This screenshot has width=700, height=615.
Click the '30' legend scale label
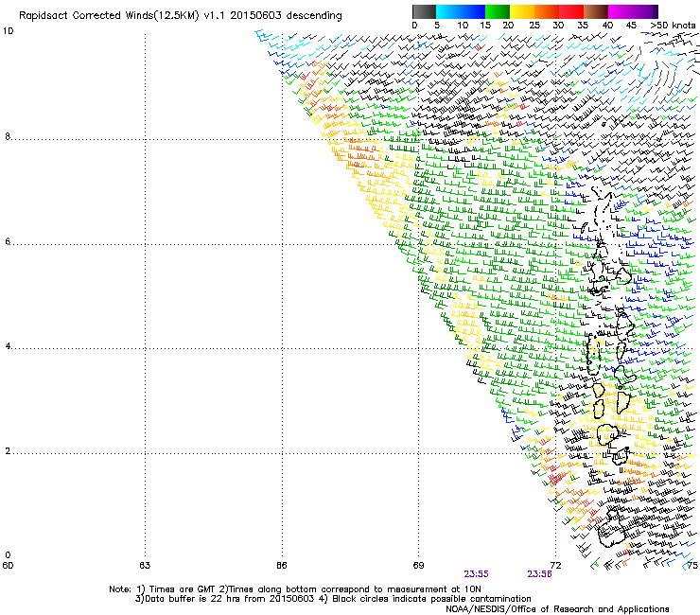[558, 26]
